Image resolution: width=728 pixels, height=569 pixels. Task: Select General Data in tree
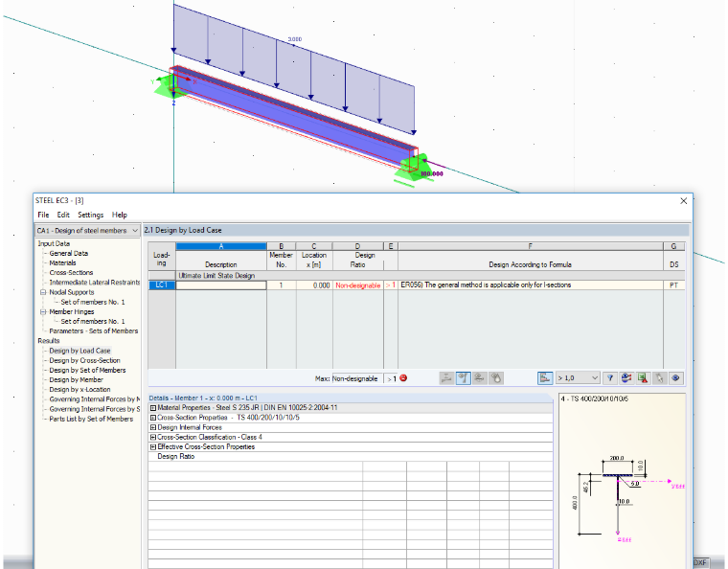(x=69, y=253)
